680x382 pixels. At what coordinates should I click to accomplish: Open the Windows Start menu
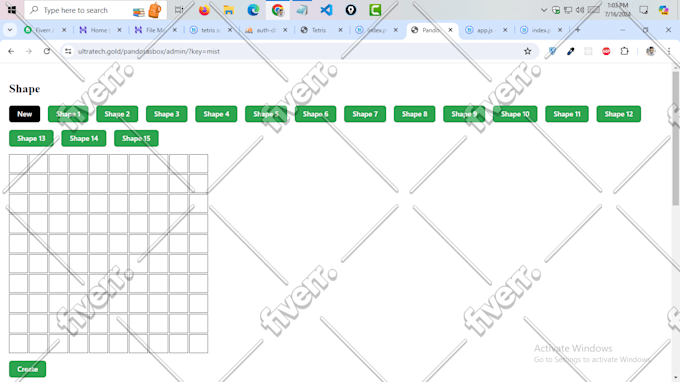[x=12, y=10]
